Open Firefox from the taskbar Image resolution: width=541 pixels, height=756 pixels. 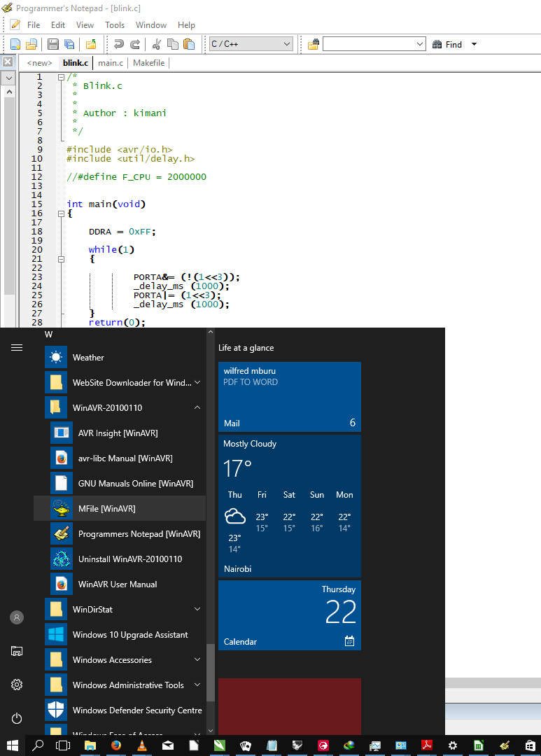[x=115, y=745]
